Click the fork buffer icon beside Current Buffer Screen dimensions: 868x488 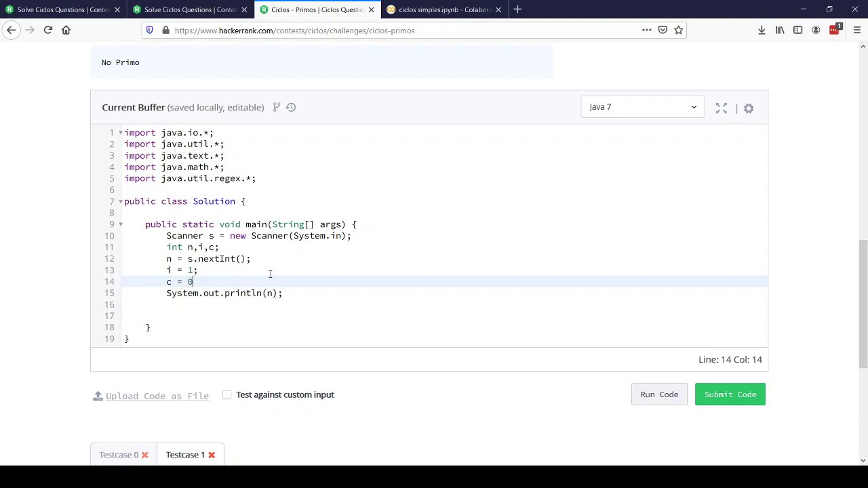pos(277,107)
